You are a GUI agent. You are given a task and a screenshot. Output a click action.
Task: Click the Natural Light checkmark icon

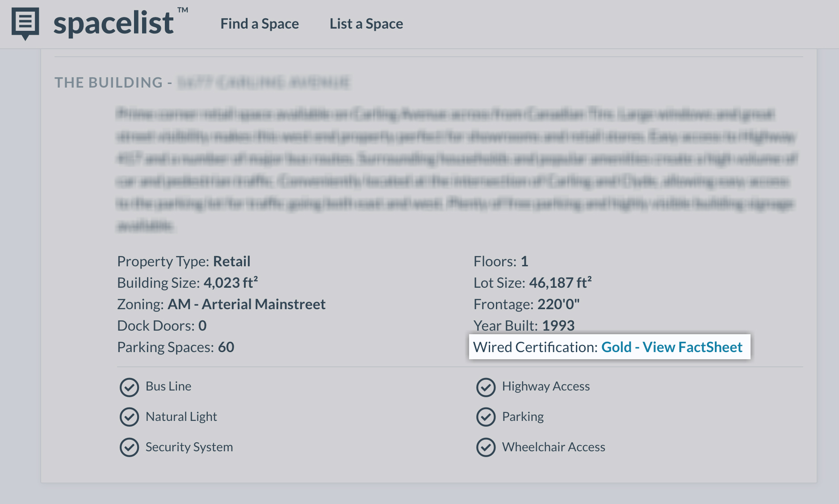point(129,417)
